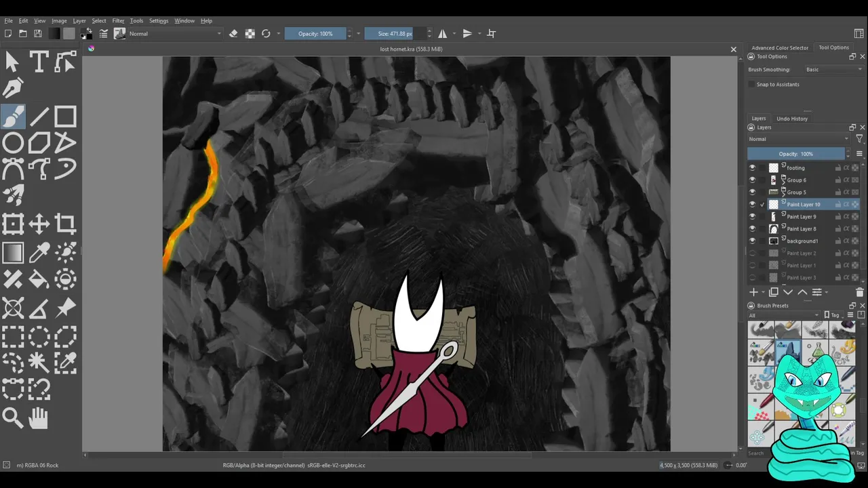Hide the footing layer
This screenshot has width=868, height=488.
pos(752,167)
